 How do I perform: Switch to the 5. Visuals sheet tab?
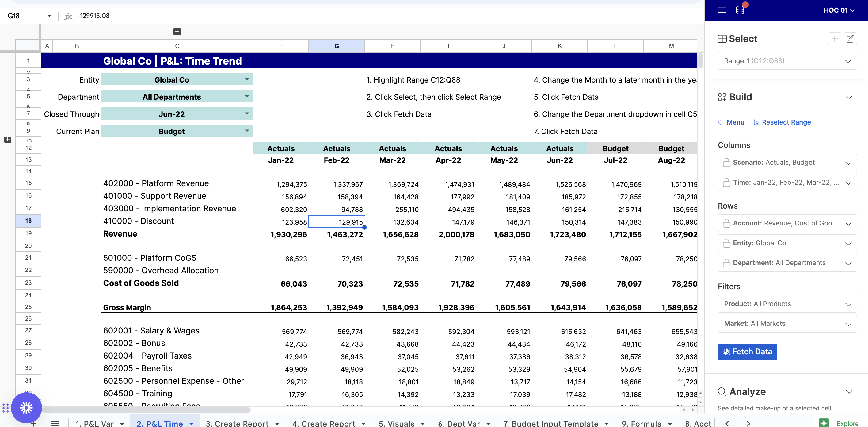click(x=396, y=423)
